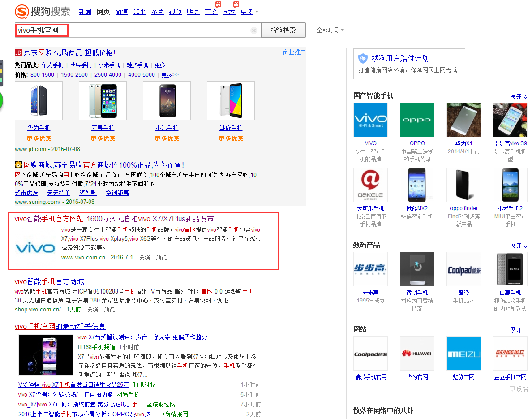The width and height of the screenshot is (532, 419).
Task: Click the 搜狗搜索 search button
Action: pyautogui.click(x=283, y=30)
